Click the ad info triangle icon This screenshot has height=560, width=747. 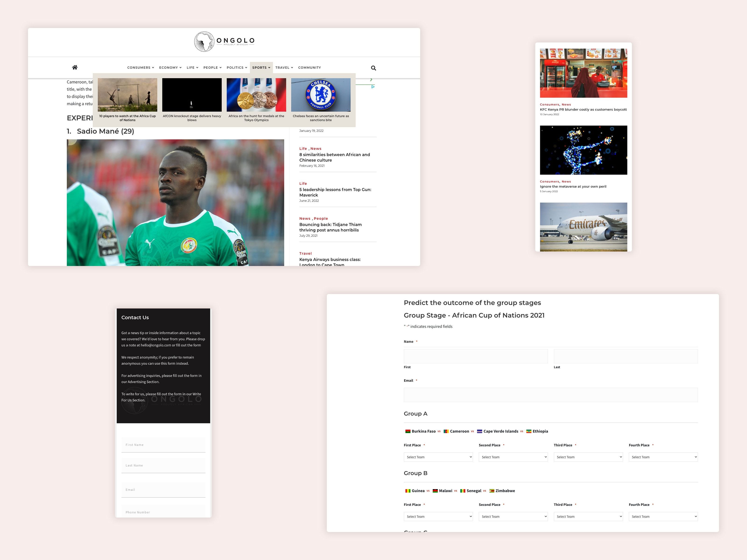pyautogui.click(x=373, y=87)
